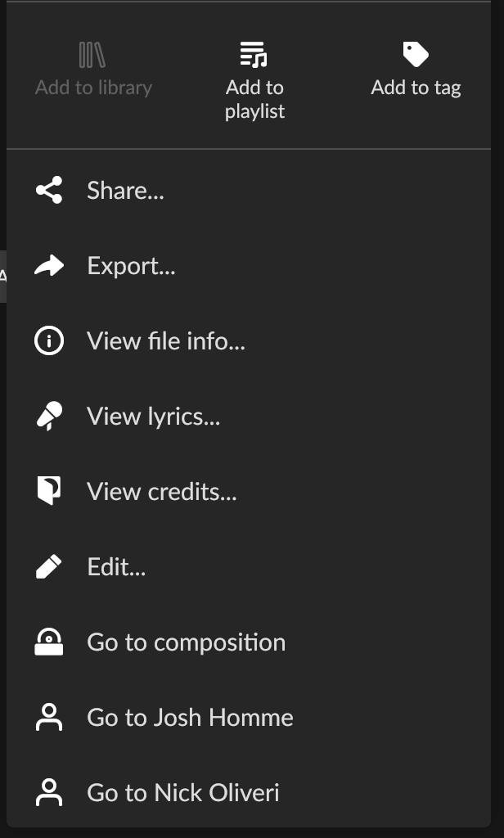The width and height of the screenshot is (504, 838).
Task: Open "View file info..." text entry
Action: pyautogui.click(x=166, y=341)
